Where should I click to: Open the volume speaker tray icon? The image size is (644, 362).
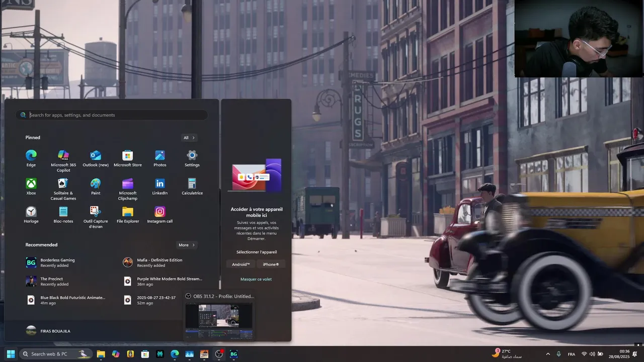click(x=592, y=354)
